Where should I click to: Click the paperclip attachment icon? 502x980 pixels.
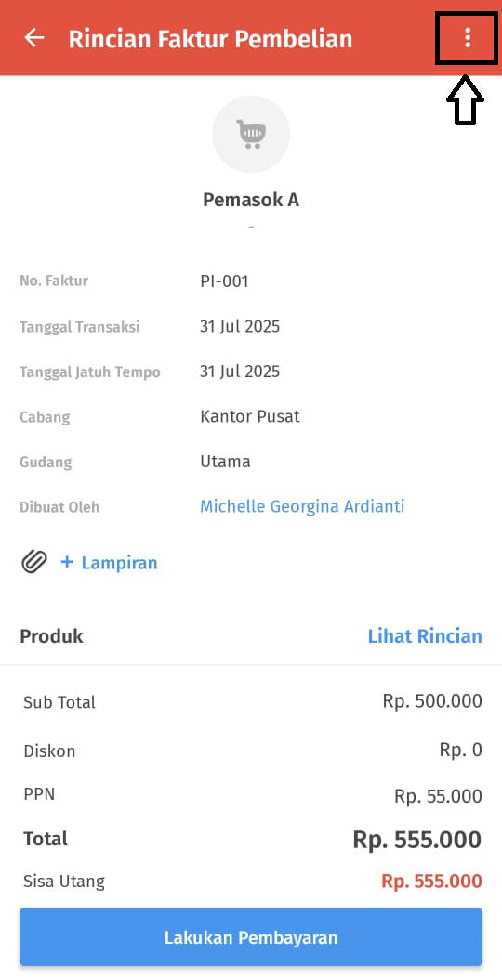(x=33, y=562)
